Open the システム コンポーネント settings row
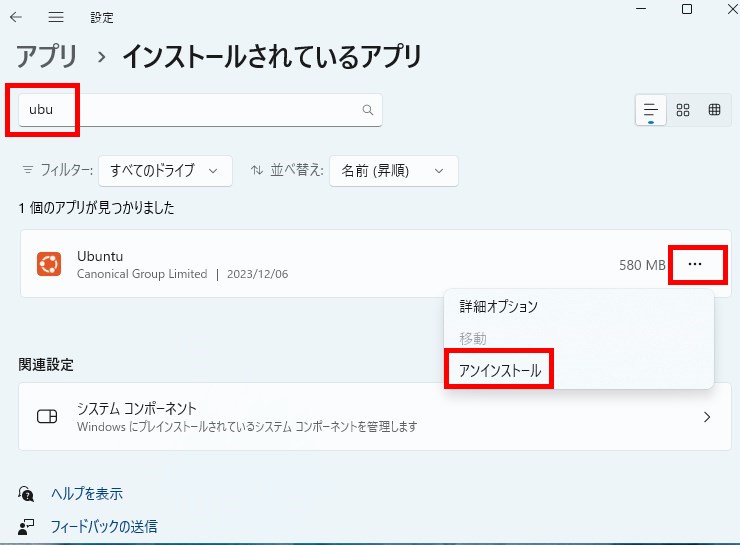Screen dimensions: 740x545 [x=375, y=417]
